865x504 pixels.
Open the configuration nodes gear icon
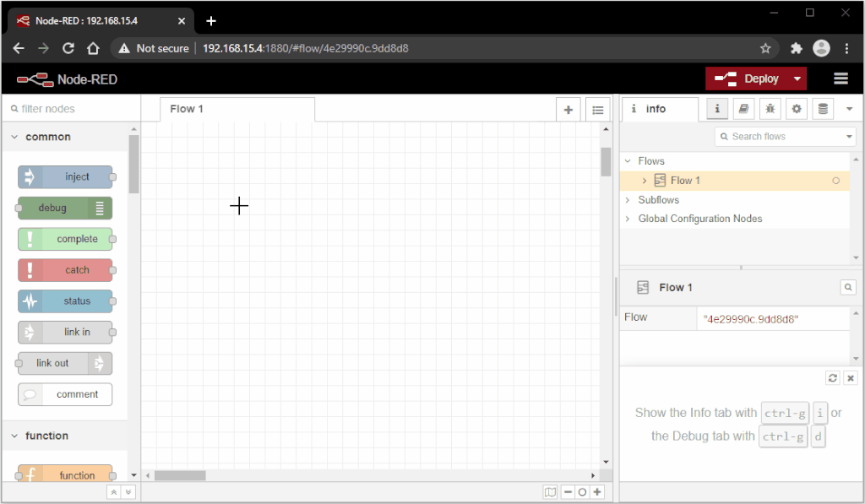(x=797, y=109)
